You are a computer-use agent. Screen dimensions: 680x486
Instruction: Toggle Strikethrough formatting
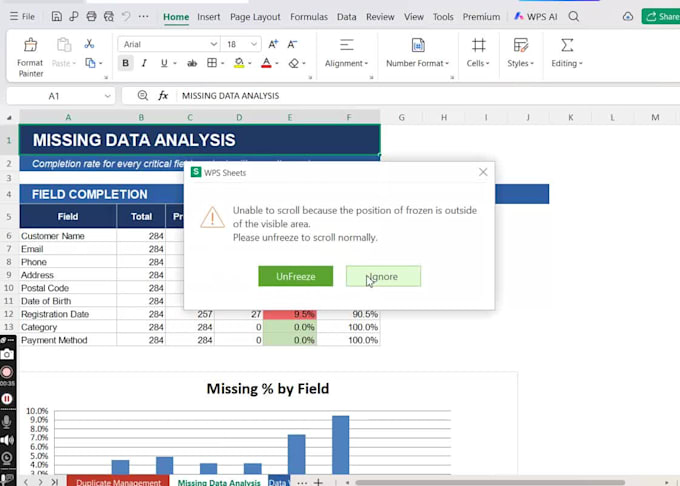(192, 63)
